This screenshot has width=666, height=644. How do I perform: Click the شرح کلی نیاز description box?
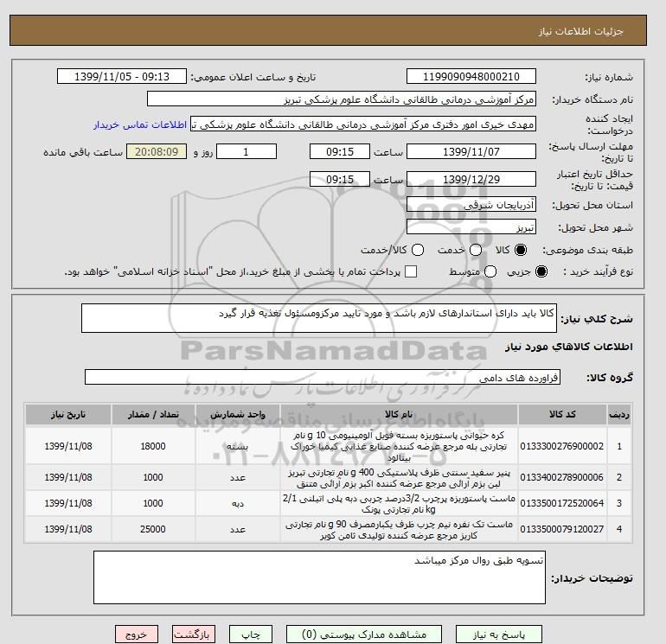click(x=319, y=318)
